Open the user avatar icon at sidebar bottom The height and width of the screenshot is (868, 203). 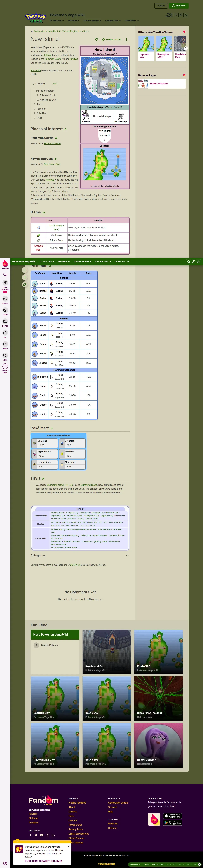[x=5, y=863]
